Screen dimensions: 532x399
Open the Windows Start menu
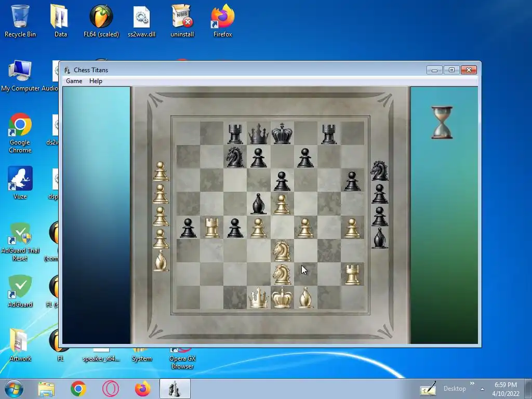tap(14, 389)
